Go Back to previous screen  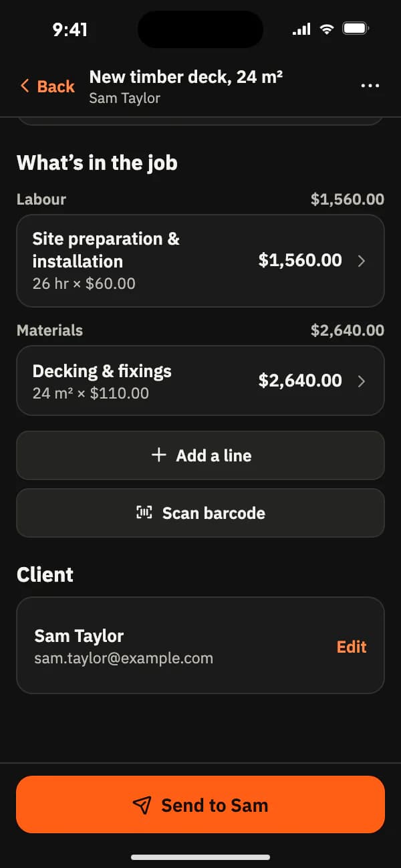47,86
